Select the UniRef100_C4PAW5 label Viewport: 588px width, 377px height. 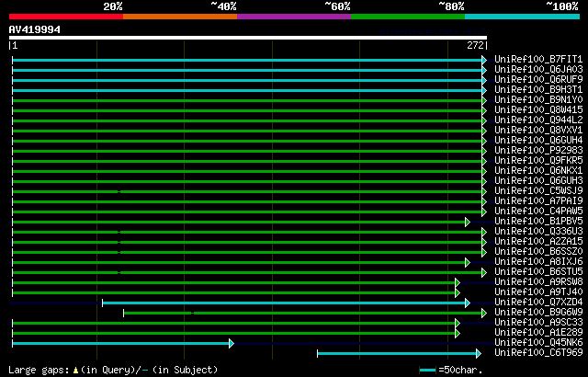pyautogui.click(x=538, y=211)
